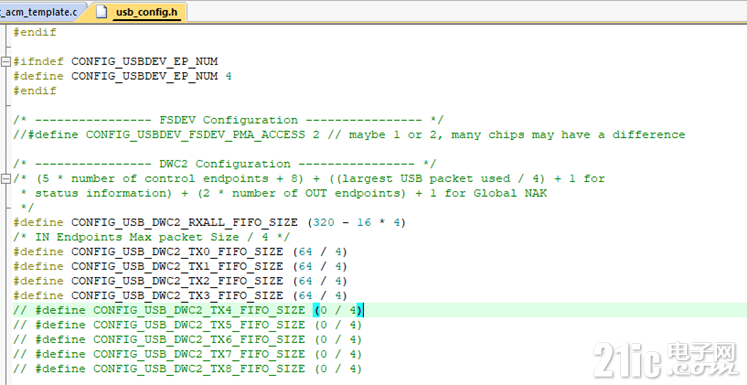Place cursor on the first #endif line

pyautogui.click(x=35, y=32)
